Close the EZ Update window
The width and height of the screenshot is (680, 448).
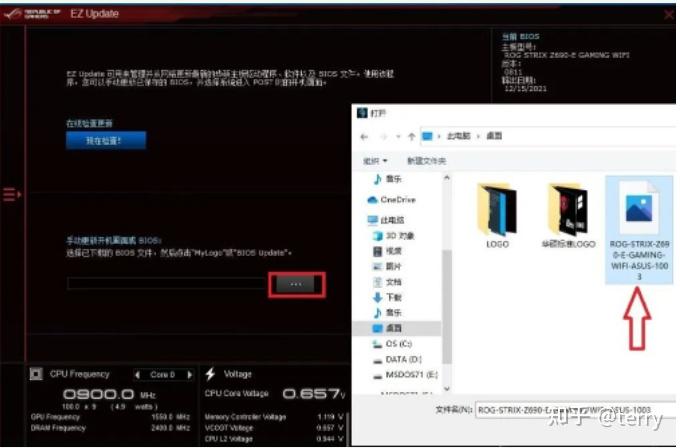click(669, 15)
